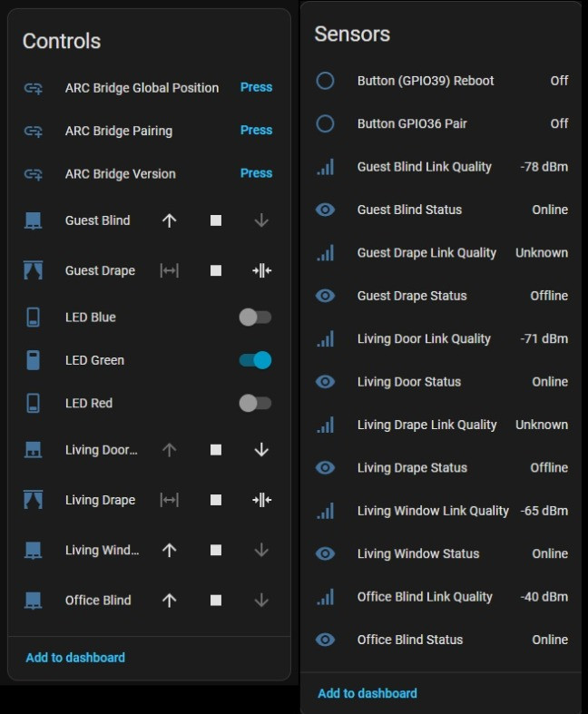Stop the Living Door cover
Screen dimensions: 588x714
click(216, 450)
